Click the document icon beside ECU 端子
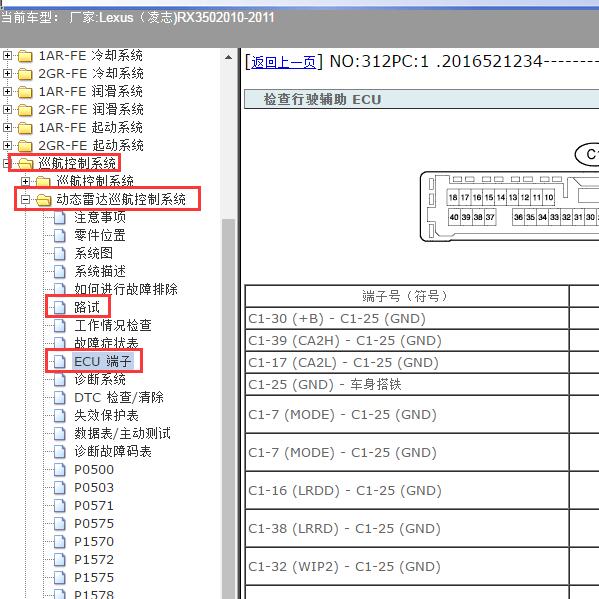Viewport: 599px width, 599px height. coord(60,361)
